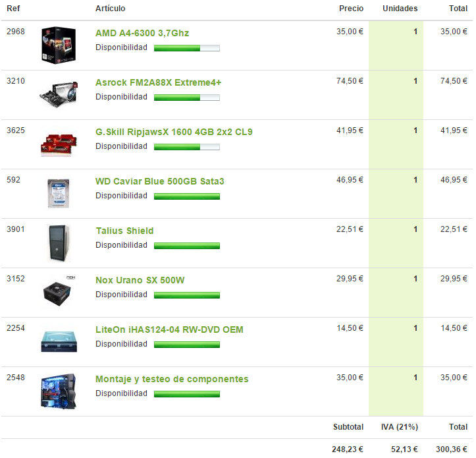Open the G.Skill RipjawsX 1600 4GB link
This screenshot has height=458, width=476.
click(x=174, y=132)
